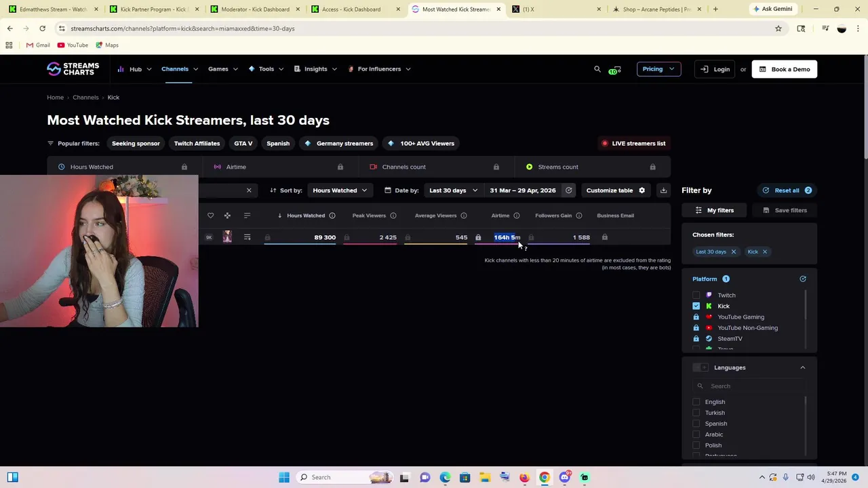Open Chrome from the Windows taskbar

545,477
